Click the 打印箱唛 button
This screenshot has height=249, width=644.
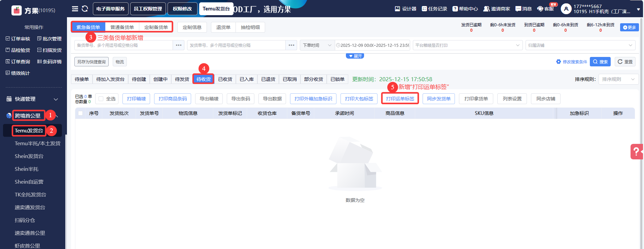point(136,99)
